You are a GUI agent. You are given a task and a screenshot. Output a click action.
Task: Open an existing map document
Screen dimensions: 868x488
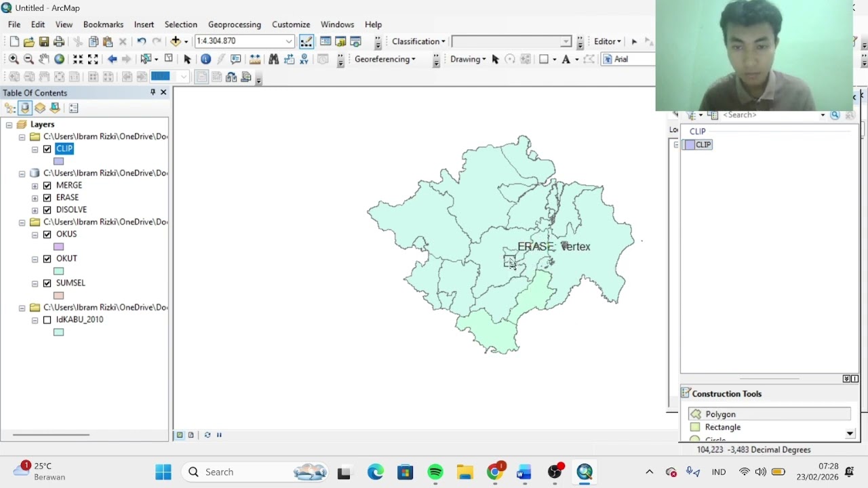click(29, 41)
